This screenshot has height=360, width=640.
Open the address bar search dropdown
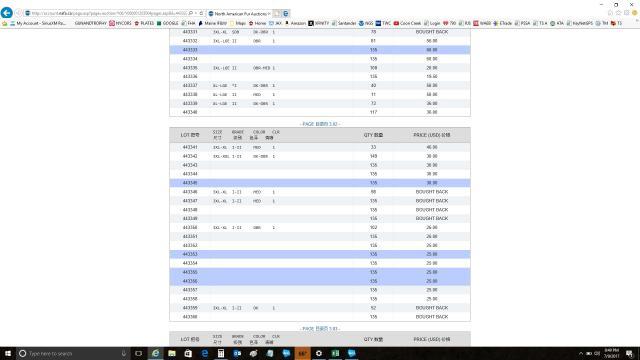point(196,13)
